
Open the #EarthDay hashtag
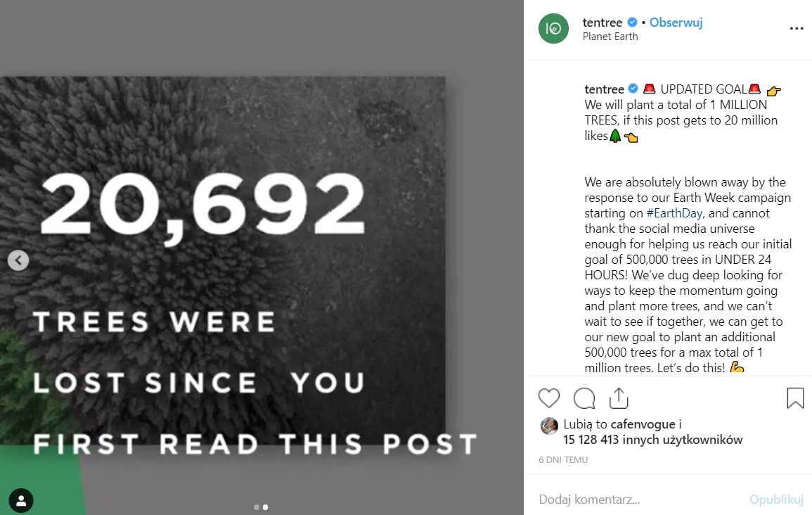673,213
